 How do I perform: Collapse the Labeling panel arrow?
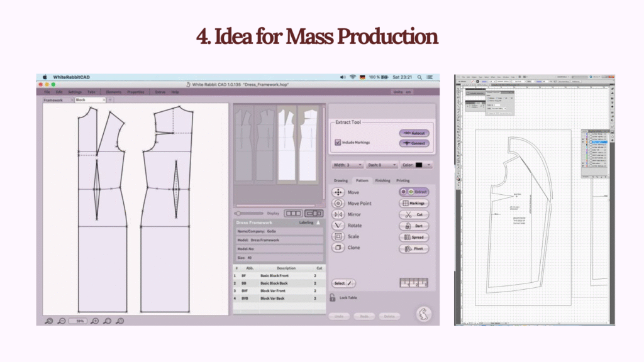coord(318,222)
